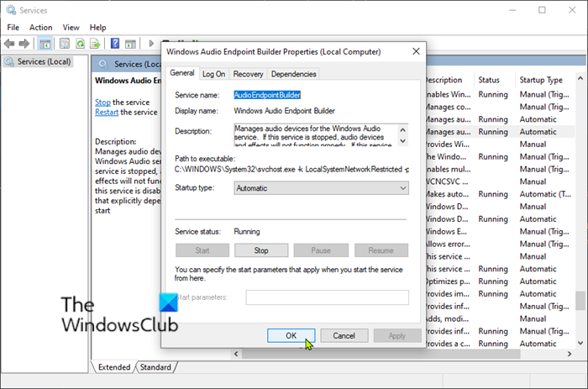Select the row described 'Provides a c...'
Viewport: 588px width, 389px height.
coord(500,344)
